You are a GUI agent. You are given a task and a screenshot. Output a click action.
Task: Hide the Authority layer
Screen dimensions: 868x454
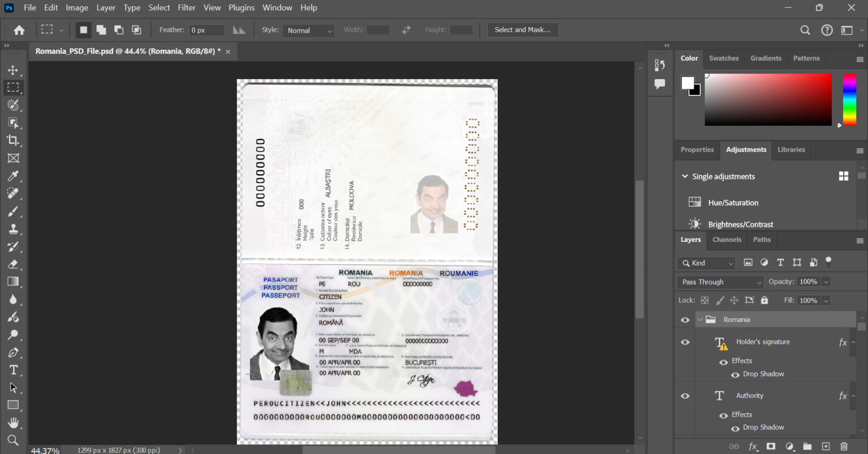pos(685,396)
